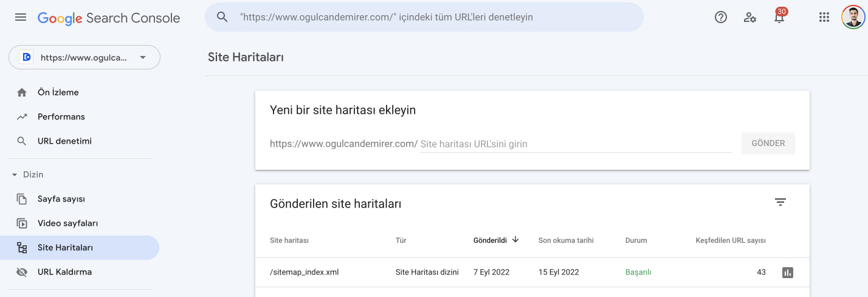Open URL denetimi in sidebar
Viewport: 868px width, 297px height.
64,141
